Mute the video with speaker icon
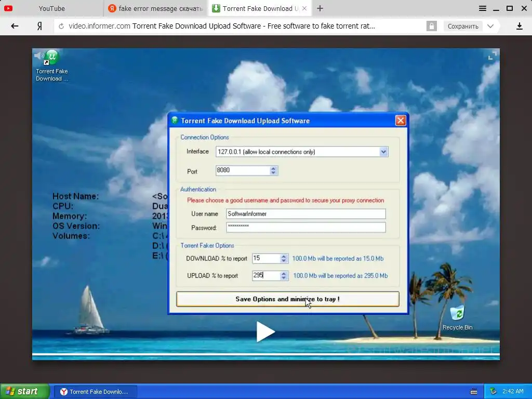This screenshot has height=399, width=532. point(39,55)
